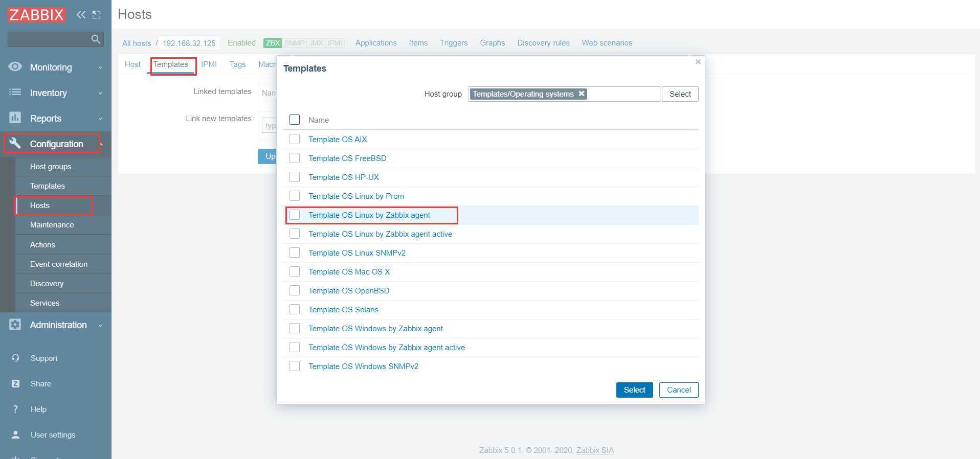The width and height of the screenshot is (980, 459).
Task: Click the JMX availability badge
Action: 316,43
